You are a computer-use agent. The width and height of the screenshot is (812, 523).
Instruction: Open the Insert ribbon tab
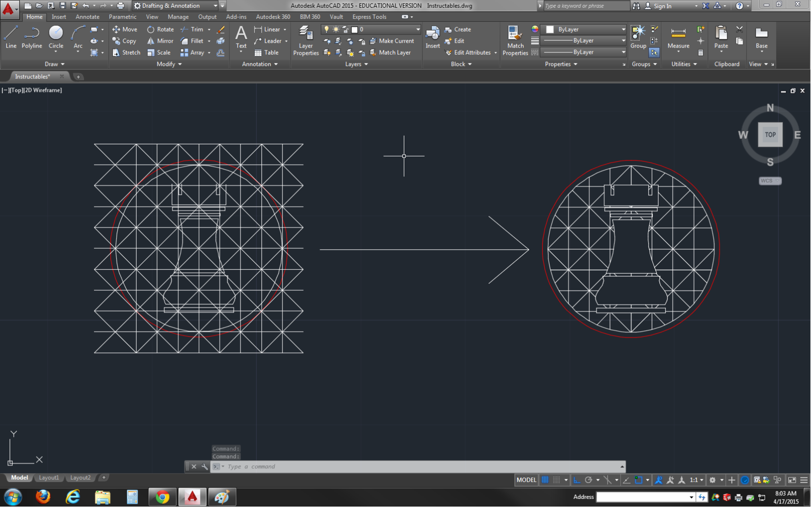59,17
